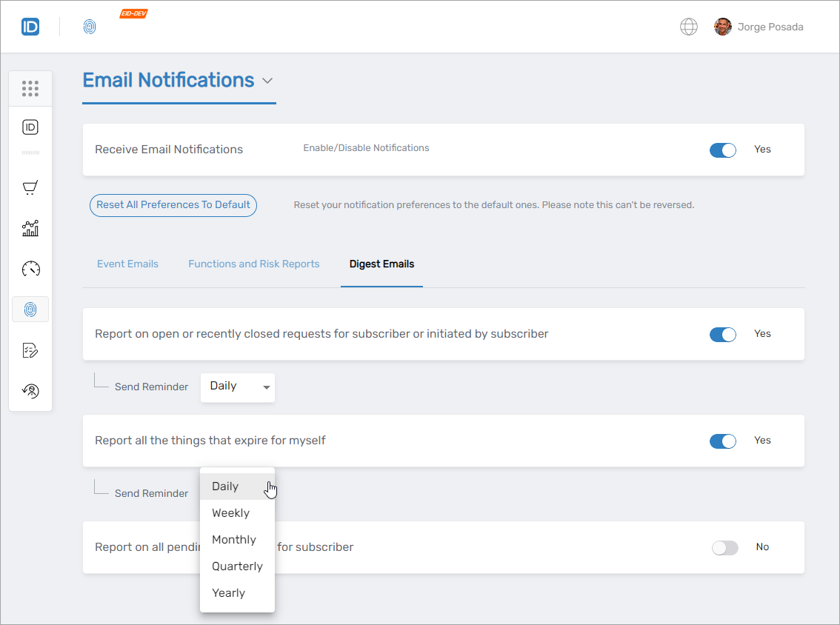
Task: Open the apps grid in the sidebar
Action: coord(30,88)
